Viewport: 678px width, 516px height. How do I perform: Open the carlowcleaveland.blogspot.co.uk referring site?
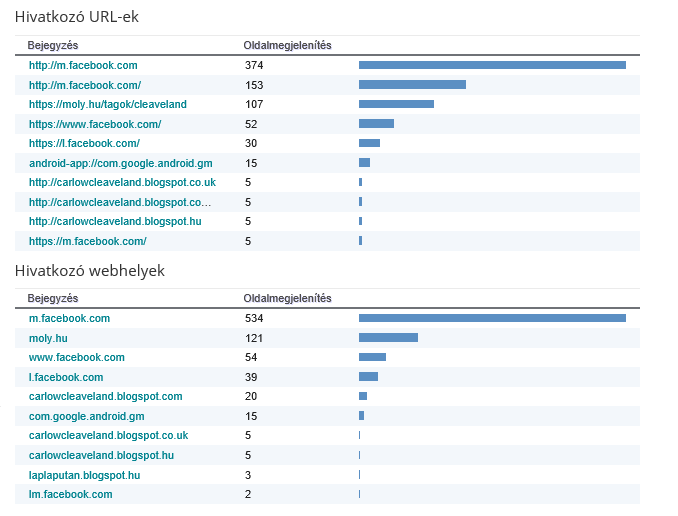109,435
